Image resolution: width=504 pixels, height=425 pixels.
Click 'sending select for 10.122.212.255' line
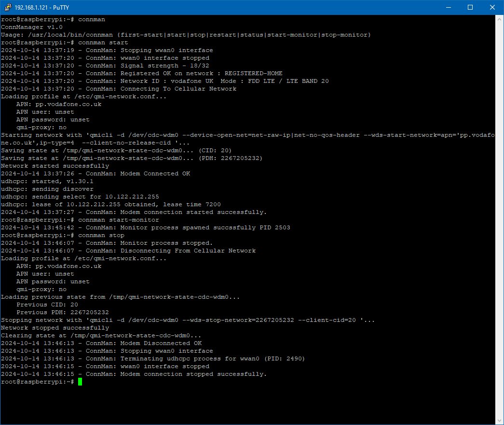[x=80, y=197]
